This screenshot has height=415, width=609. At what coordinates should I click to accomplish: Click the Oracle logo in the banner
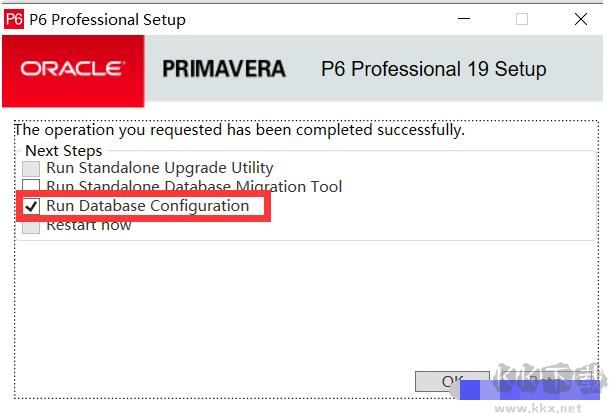pyautogui.click(x=72, y=69)
